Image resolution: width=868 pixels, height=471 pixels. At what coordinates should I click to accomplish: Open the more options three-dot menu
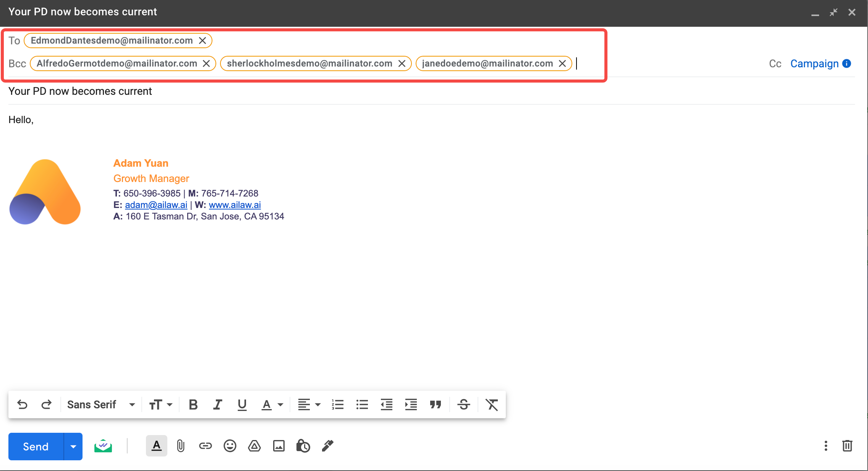point(826,446)
